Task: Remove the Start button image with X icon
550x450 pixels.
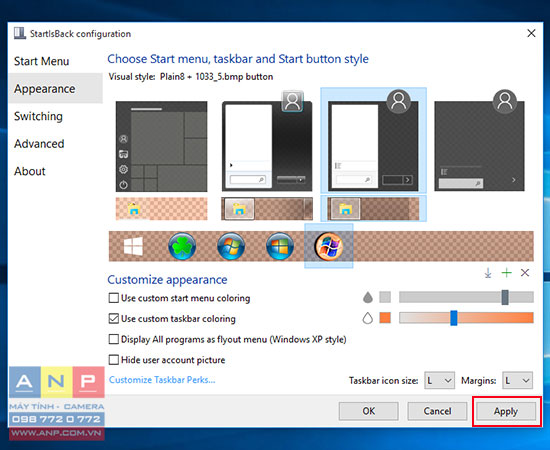Action: point(525,273)
